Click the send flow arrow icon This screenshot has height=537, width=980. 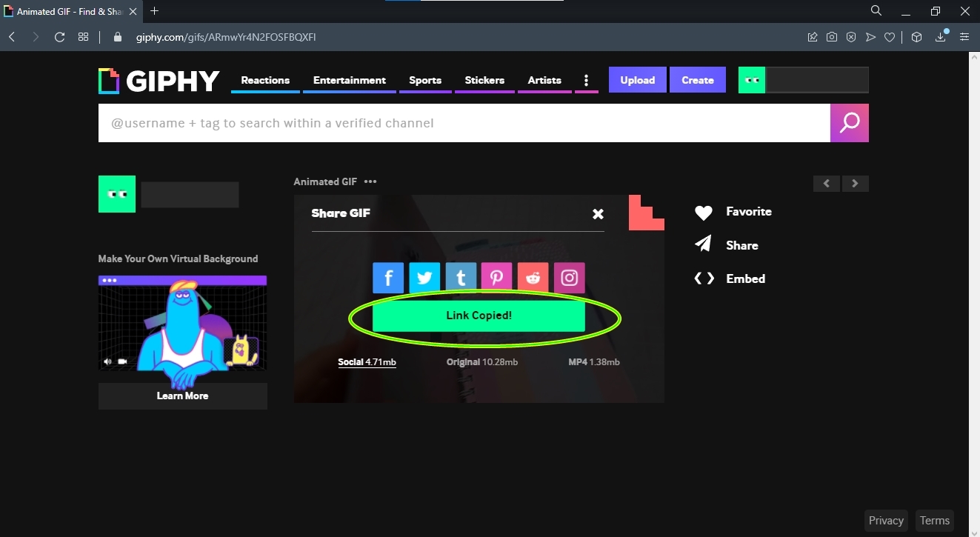pos(870,37)
